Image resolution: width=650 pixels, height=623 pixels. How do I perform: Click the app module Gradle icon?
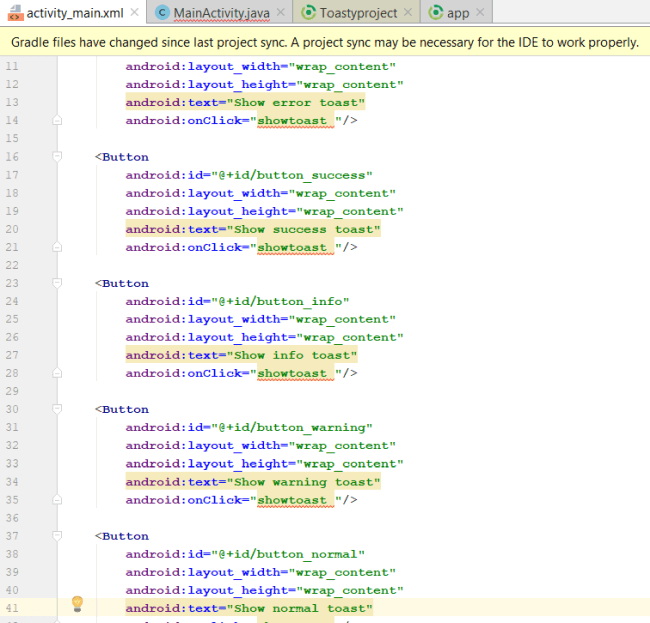(434, 13)
